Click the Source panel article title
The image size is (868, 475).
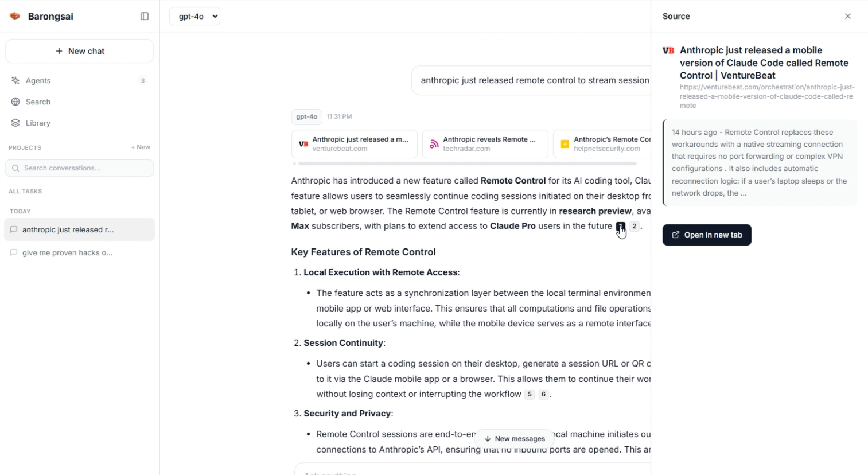click(764, 63)
